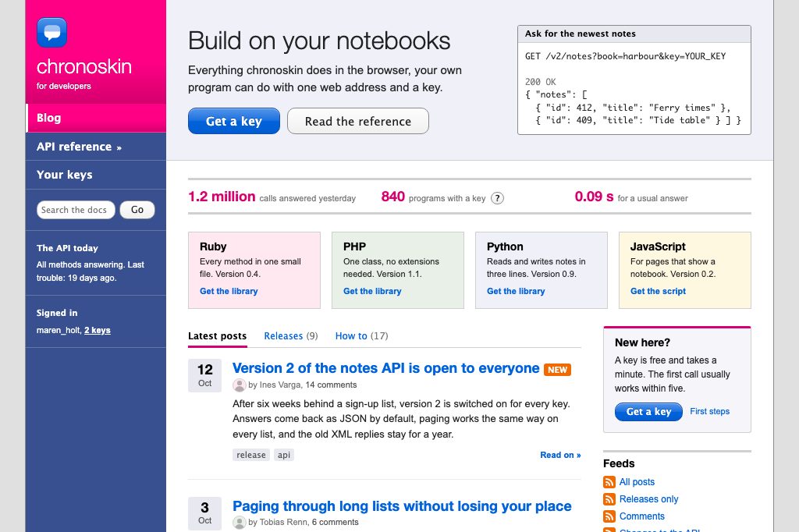Open the Releases only feed link
The width and height of the screenshot is (799, 532).
coord(648,499)
